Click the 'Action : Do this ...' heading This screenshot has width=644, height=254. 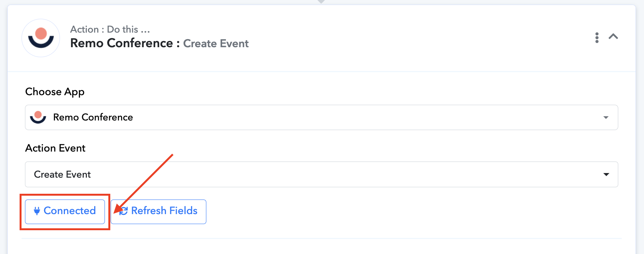(110, 30)
